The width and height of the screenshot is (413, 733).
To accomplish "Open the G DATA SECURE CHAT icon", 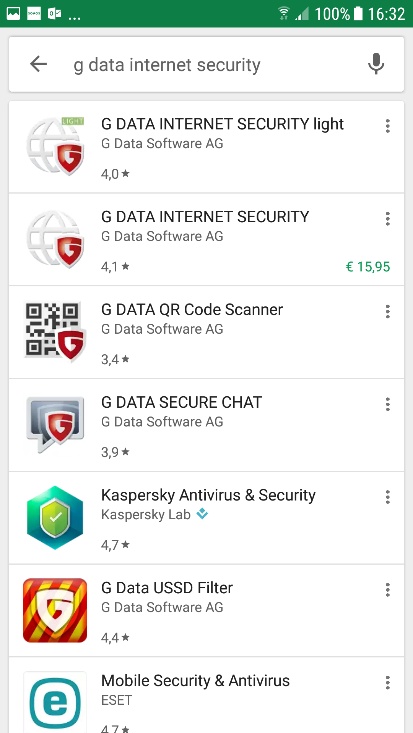I will point(55,424).
